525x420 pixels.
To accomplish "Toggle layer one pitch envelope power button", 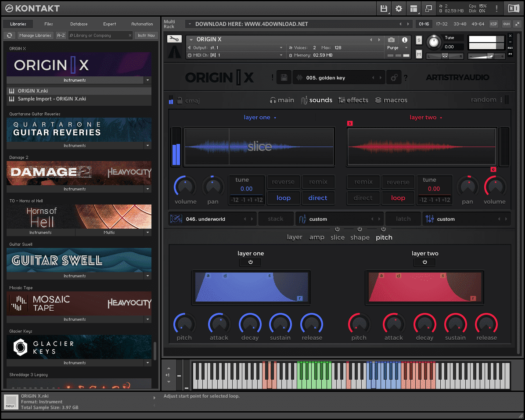I will click(x=251, y=262).
